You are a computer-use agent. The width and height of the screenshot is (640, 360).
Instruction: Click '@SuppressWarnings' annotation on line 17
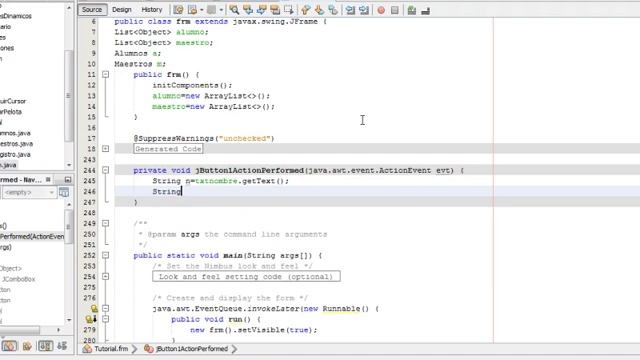[x=174, y=138]
